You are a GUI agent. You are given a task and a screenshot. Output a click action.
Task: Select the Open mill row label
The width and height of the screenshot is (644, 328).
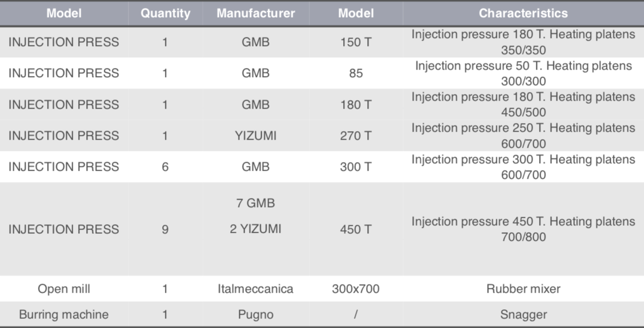[64, 289]
